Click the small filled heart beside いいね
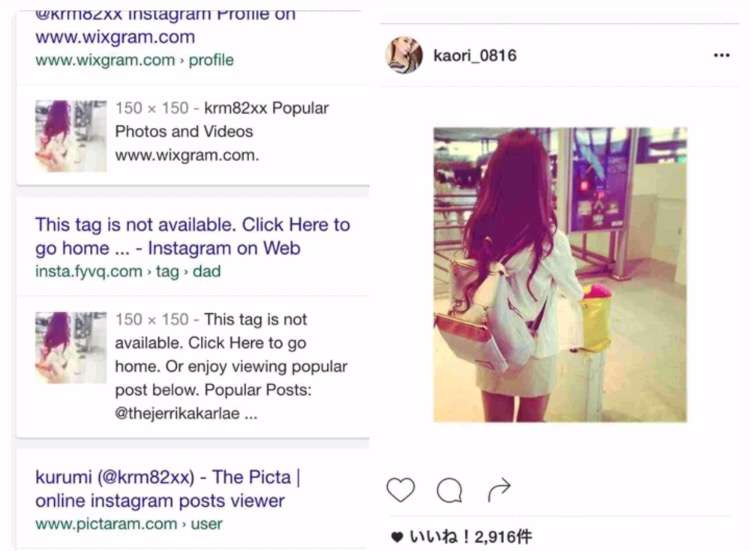This screenshot has height=551, width=750. coord(397,537)
